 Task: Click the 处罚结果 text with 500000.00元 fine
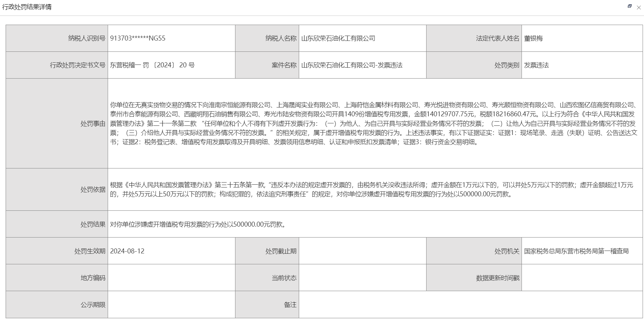pyautogui.click(x=198, y=224)
